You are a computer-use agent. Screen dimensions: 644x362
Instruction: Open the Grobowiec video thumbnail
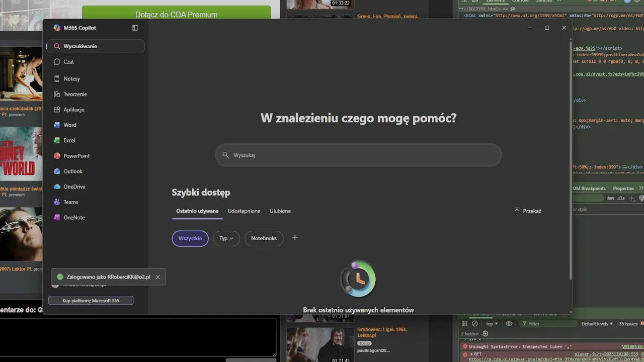pos(320,344)
